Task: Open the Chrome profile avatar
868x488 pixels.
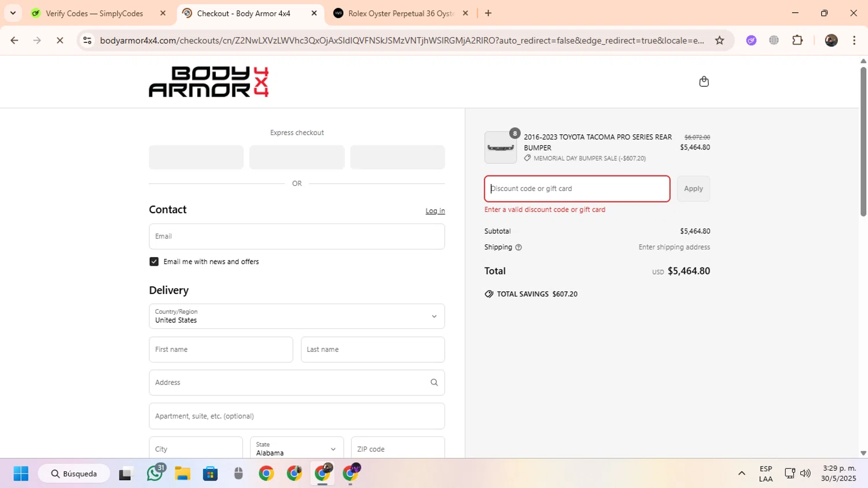Action: pos(831,41)
